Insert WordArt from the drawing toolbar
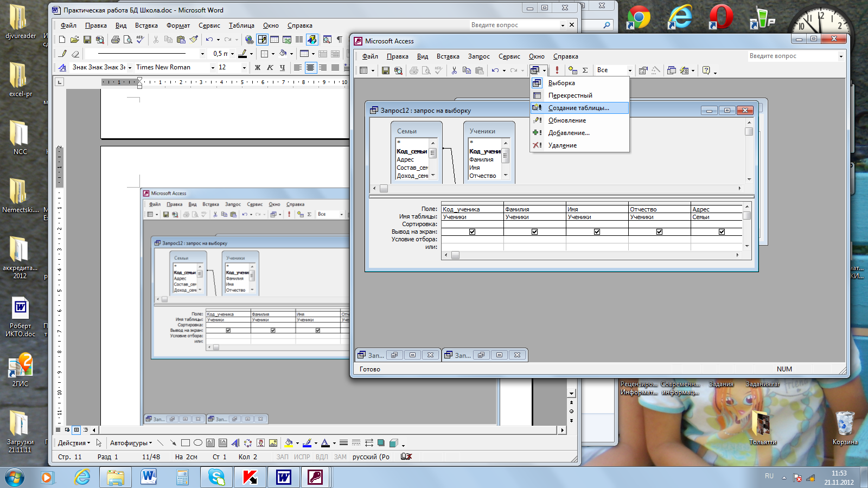The height and width of the screenshot is (488, 868). click(235, 443)
